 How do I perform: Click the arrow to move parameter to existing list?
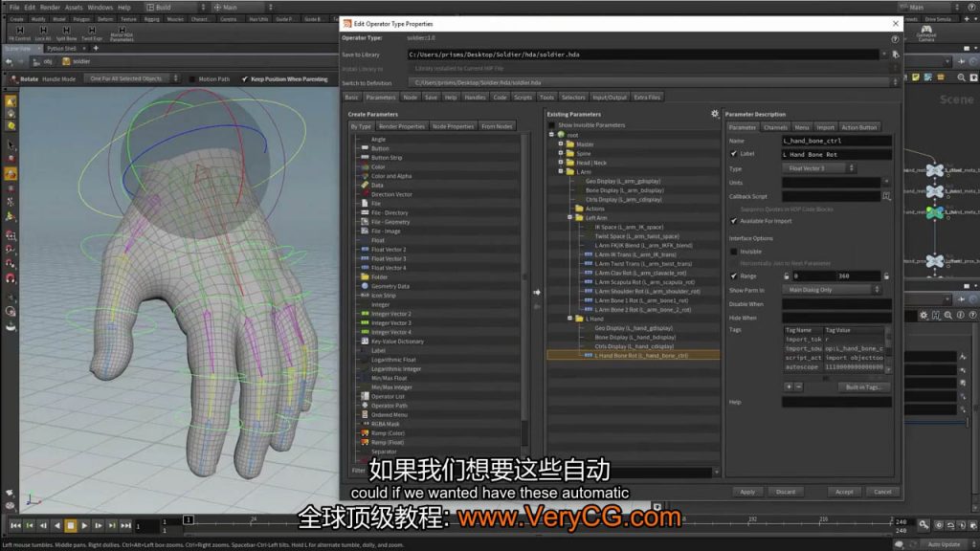pos(537,293)
